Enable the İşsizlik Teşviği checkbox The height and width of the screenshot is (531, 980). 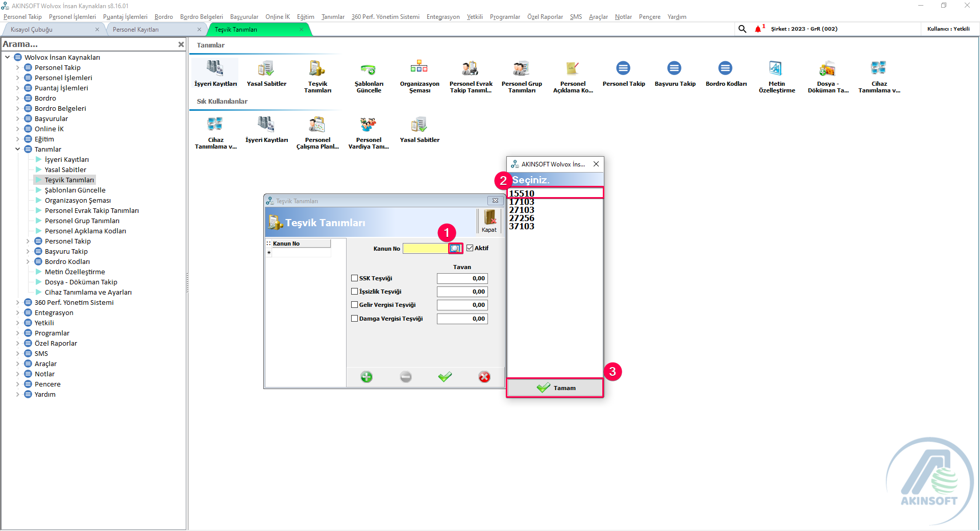[354, 292]
